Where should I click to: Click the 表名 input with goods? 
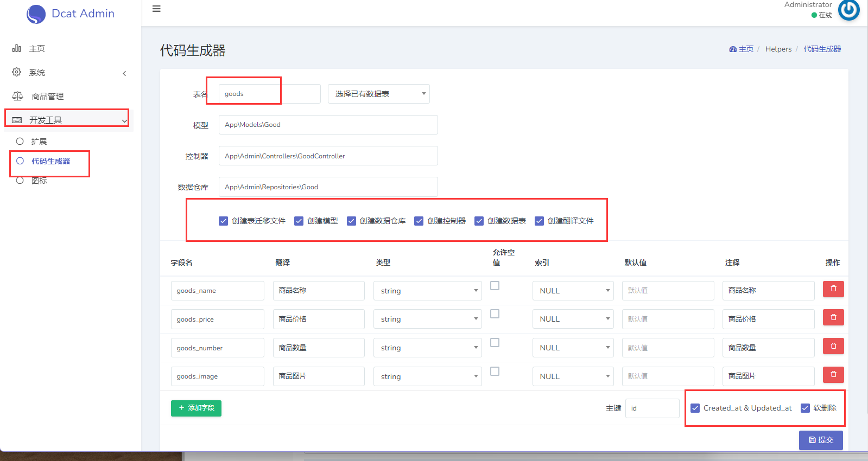[270, 94]
